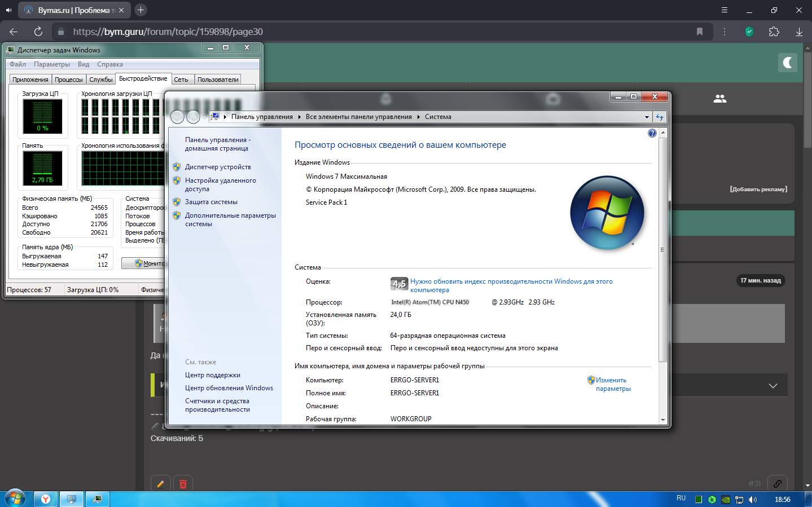Image resolution: width=812 pixels, height=507 pixels.
Task: Switch to the Процессы tab in Task Manager
Action: pyautogui.click(x=68, y=80)
